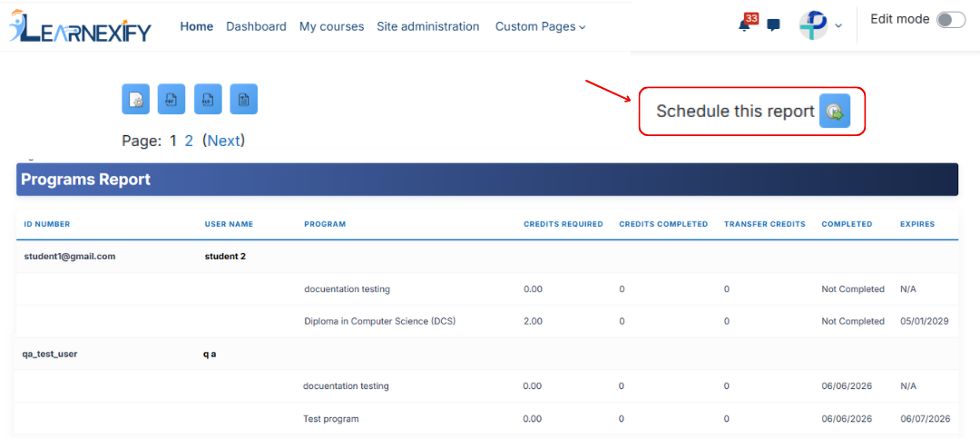Open the messages chat bubble icon
This screenshot has width=980, height=448.
pos(774,25)
